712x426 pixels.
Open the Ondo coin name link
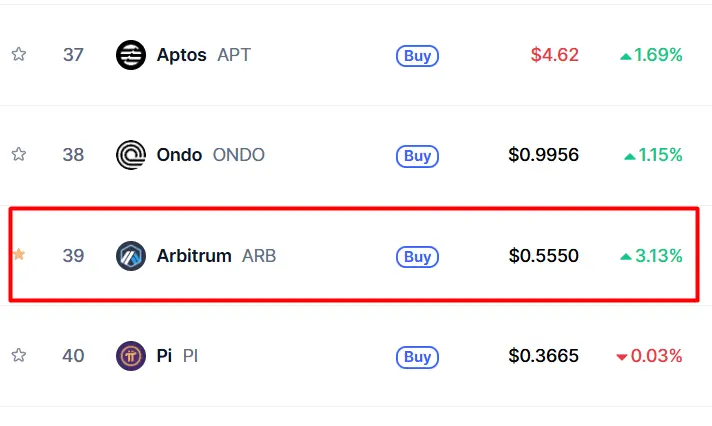click(x=179, y=155)
